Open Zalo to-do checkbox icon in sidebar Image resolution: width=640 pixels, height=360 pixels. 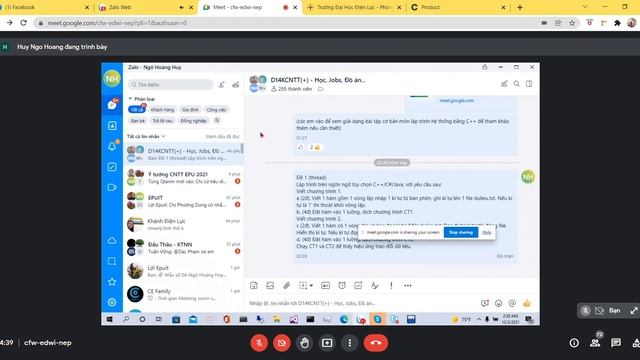point(112,167)
